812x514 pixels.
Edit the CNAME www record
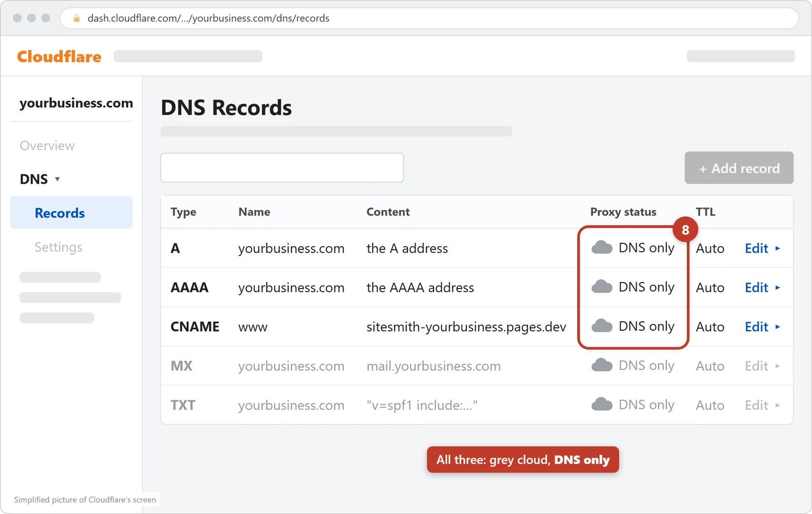coord(756,327)
